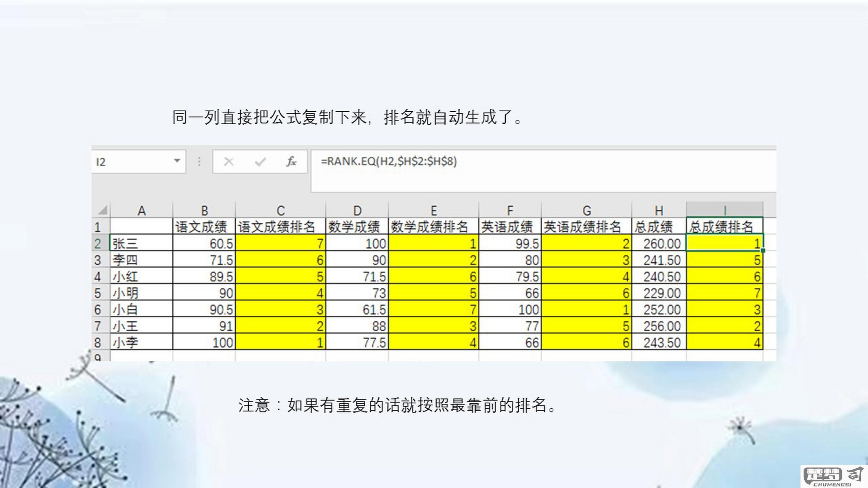Click the formula bar with RANK.EQ formula
The image size is (868, 488).
(x=544, y=171)
